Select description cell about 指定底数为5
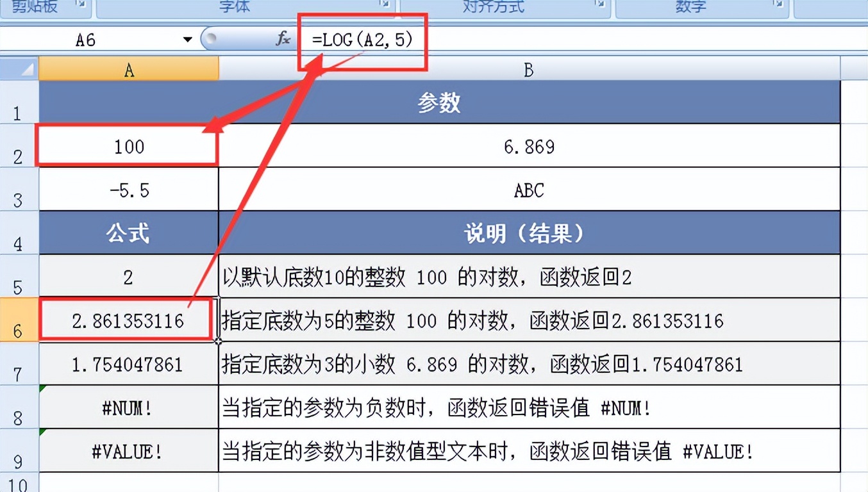Screen dimensions: 868x492 [529, 320]
